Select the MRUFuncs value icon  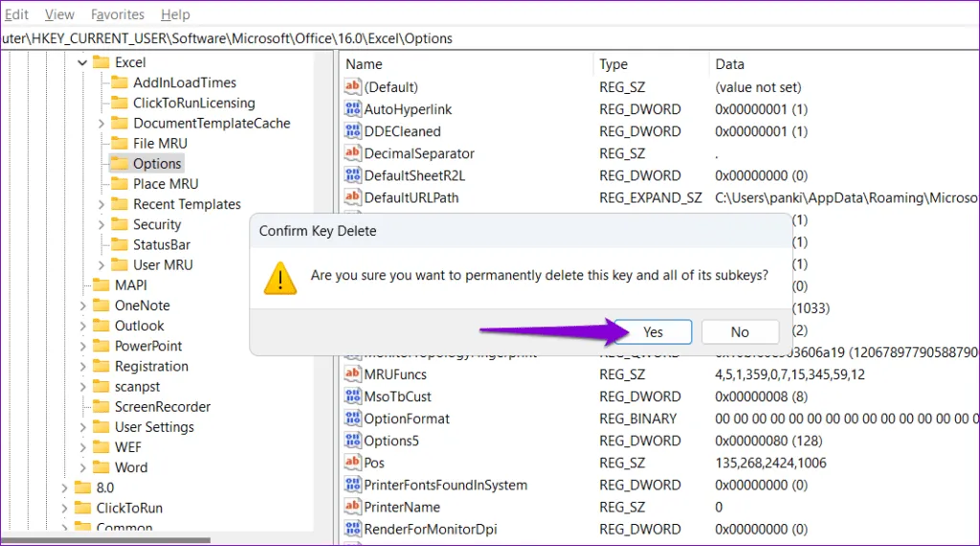353,375
